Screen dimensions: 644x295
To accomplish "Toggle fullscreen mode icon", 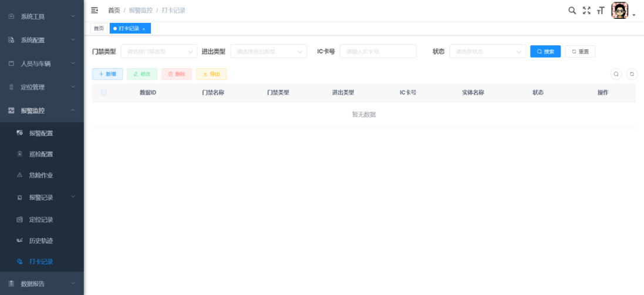I will click(586, 11).
